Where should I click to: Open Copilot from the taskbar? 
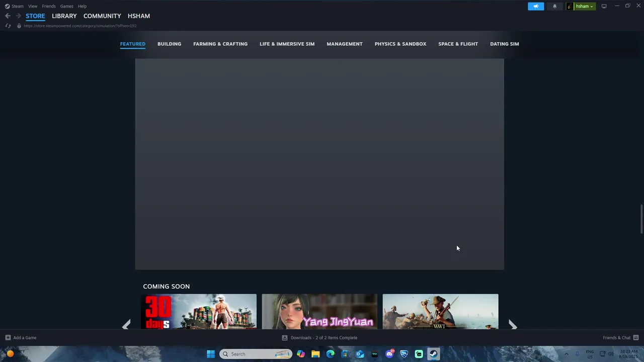(x=301, y=354)
